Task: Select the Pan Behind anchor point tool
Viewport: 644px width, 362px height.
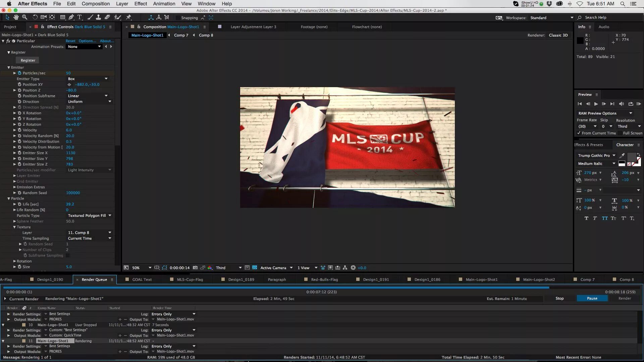Action: click(52, 17)
